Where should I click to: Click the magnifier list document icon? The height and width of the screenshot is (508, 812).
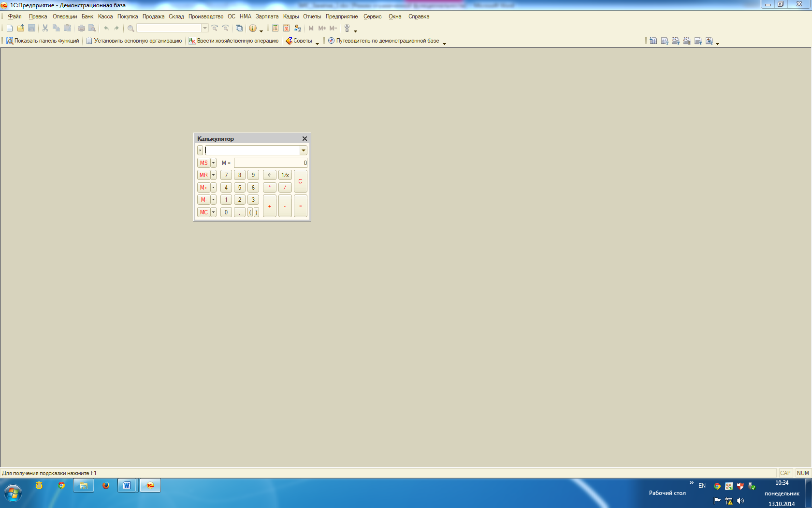click(x=687, y=41)
